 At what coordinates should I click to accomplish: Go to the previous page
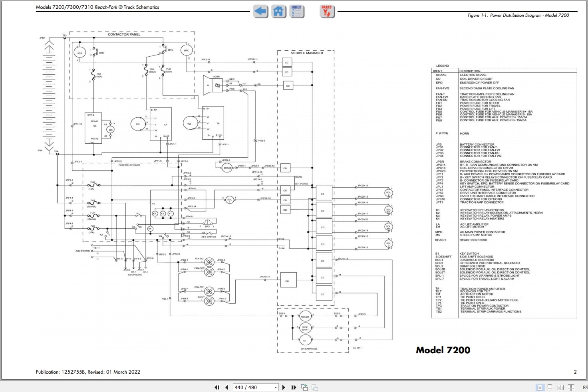tap(227, 387)
